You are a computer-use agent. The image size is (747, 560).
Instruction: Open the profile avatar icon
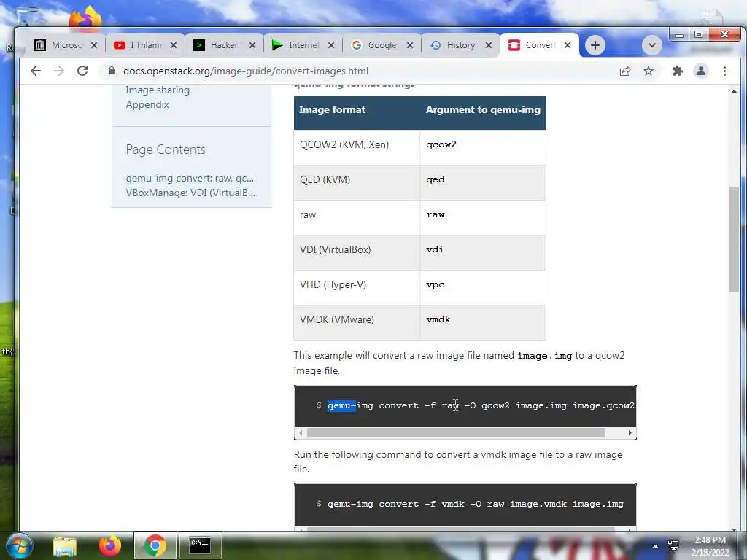701,71
